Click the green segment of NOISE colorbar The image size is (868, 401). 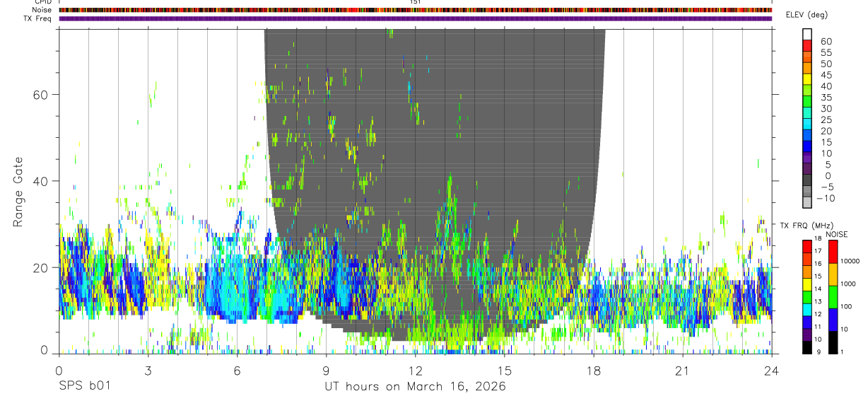click(833, 297)
